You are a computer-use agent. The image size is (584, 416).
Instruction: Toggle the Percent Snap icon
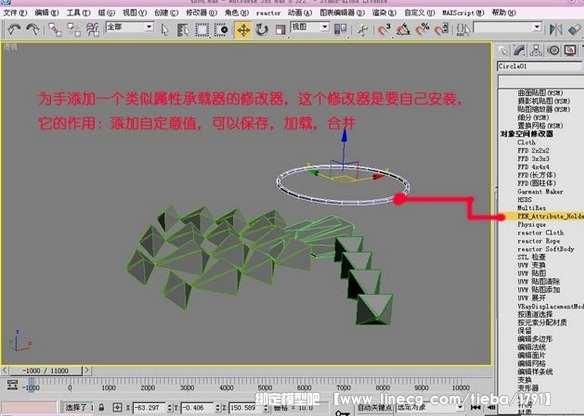422,30
